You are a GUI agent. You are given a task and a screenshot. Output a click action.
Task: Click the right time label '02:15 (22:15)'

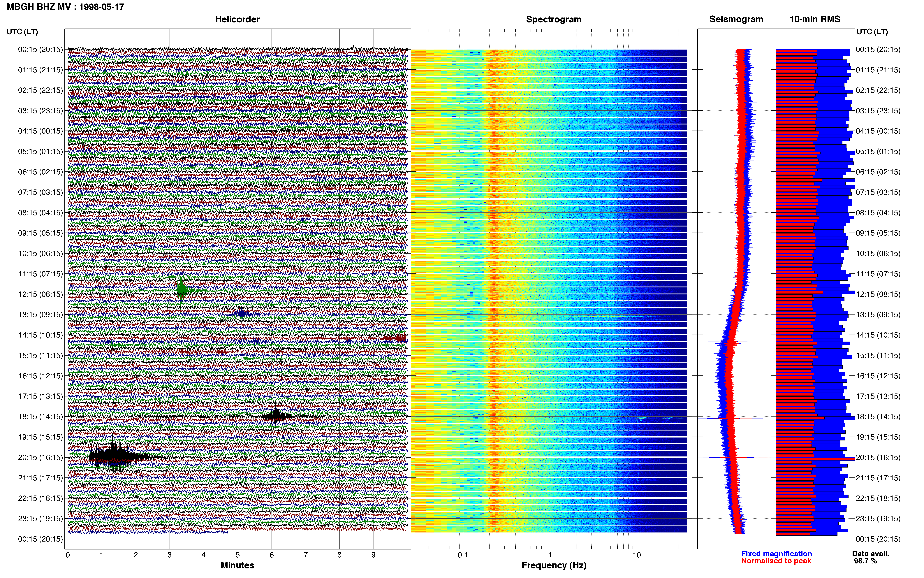coord(878,90)
